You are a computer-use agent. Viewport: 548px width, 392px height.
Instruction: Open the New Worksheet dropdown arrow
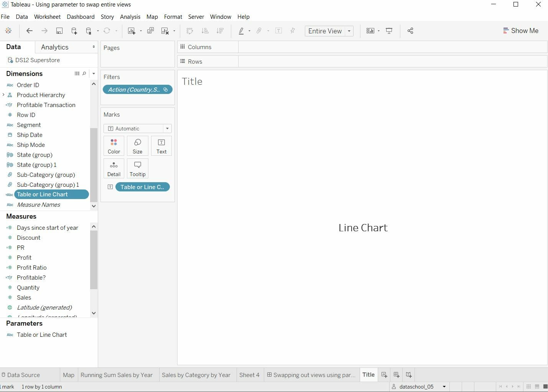coord(141,31)
